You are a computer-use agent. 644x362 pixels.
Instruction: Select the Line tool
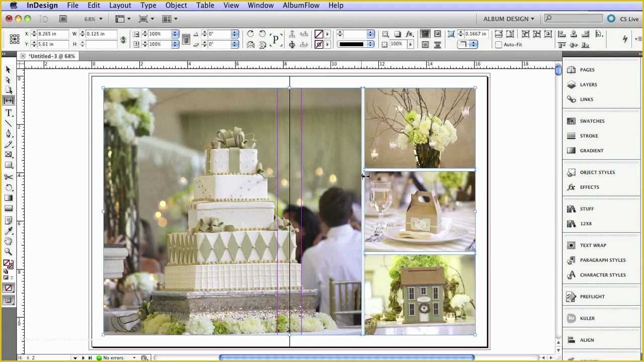(x=9, y=123)
